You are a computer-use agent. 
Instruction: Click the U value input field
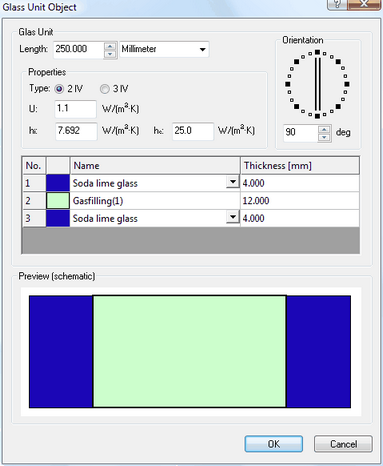(76, 109)
